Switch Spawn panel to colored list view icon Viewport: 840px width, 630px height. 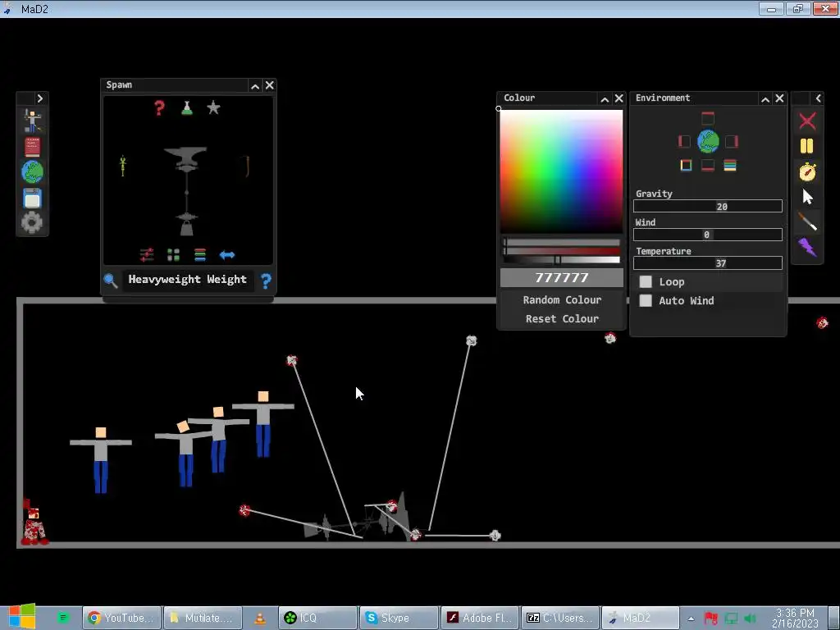(x=200, y=254)
